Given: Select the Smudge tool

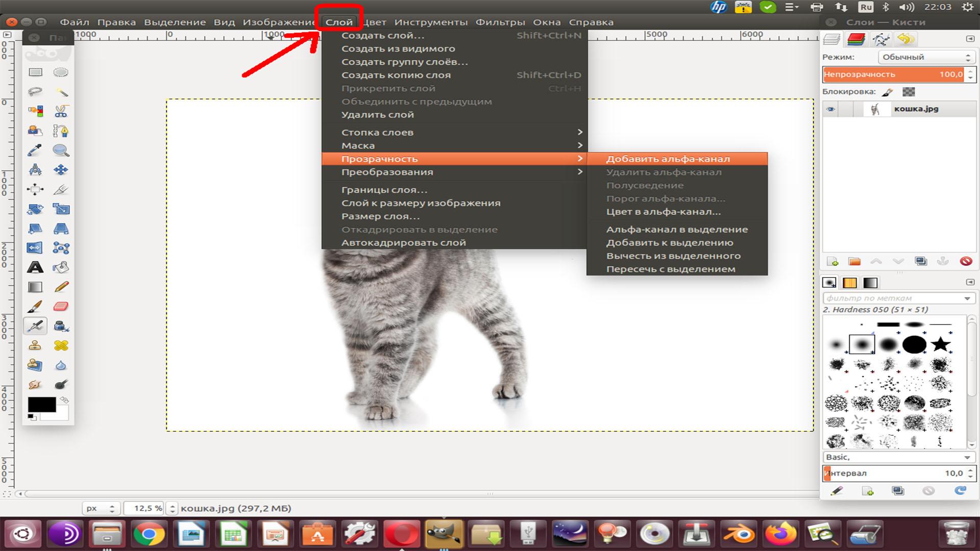Looking at the screenshot, I should 34,384.
